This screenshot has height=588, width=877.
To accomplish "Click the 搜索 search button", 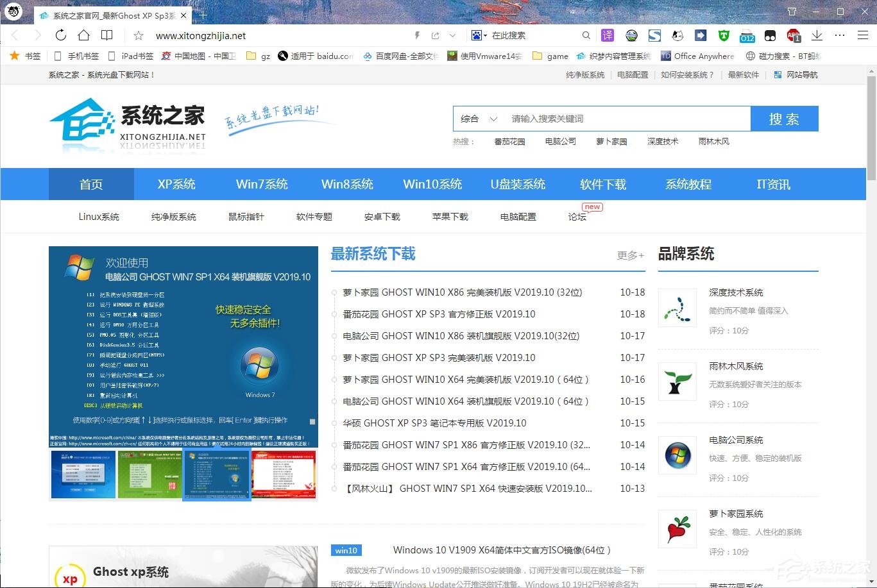I will (784, 118).
